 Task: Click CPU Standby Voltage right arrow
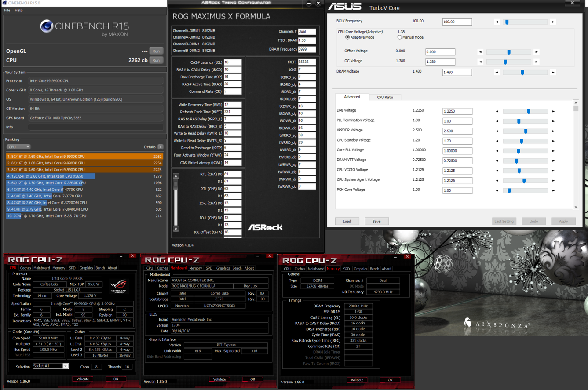pos(553,141)
